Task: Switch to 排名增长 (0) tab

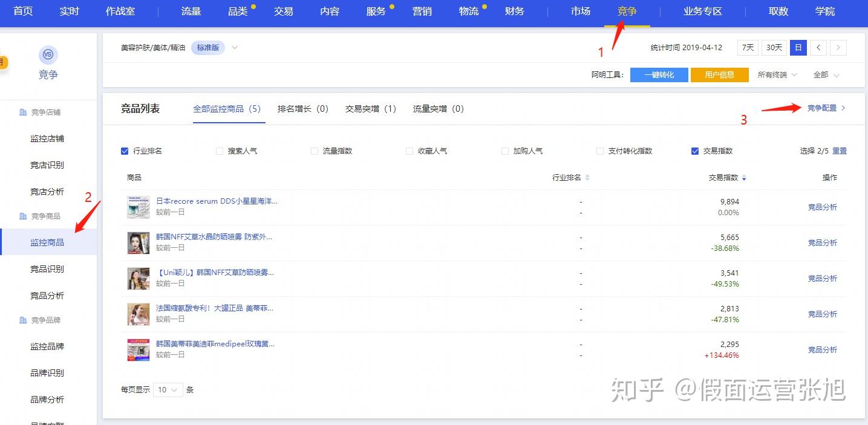Action: pyautogui.click(x=302, y=109)
